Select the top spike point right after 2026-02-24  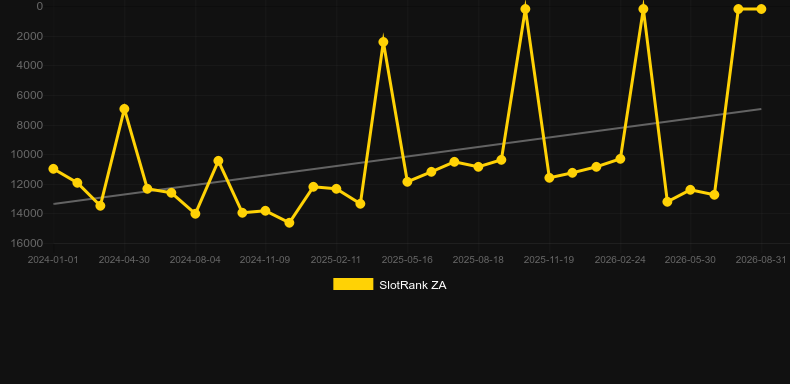click(x=643, y=9)
